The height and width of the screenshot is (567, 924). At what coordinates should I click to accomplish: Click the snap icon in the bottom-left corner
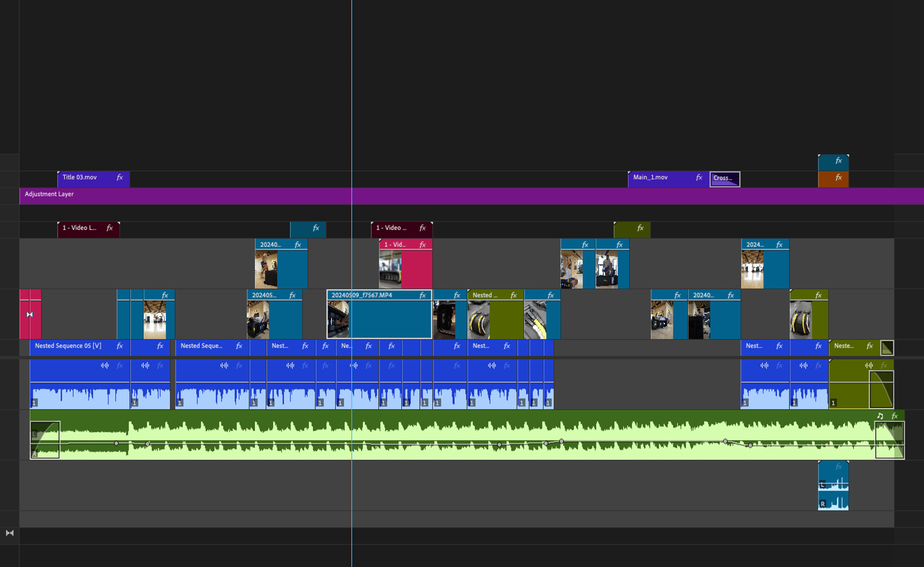10,533
